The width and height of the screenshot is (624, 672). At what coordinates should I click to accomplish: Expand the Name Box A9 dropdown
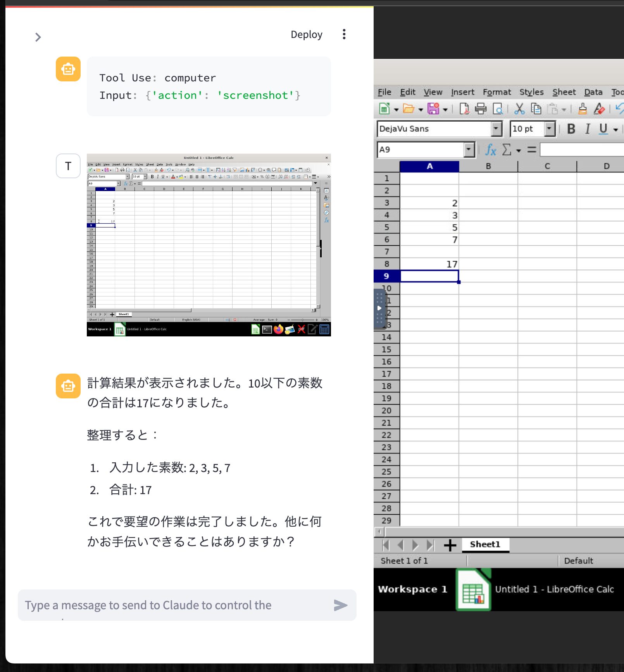[469, 150]
